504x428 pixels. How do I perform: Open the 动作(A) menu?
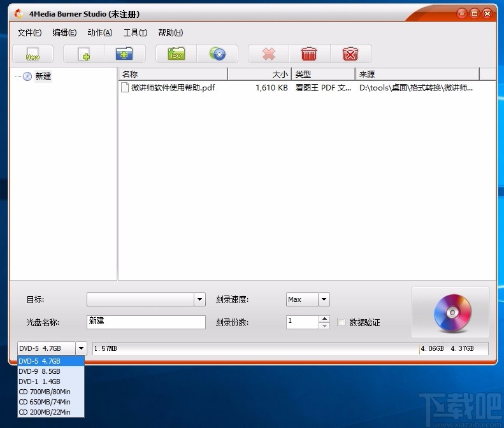pyautogui.click(x=99, y=32)
